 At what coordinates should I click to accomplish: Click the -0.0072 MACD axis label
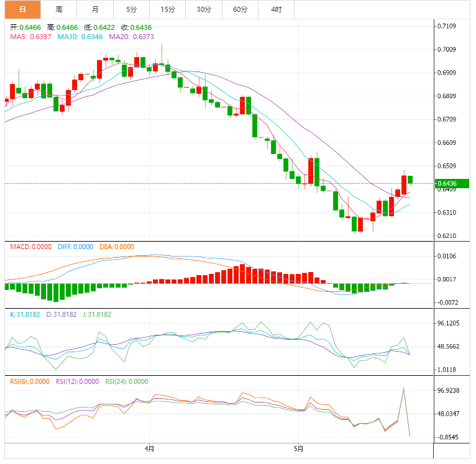(x=448, y=303)
